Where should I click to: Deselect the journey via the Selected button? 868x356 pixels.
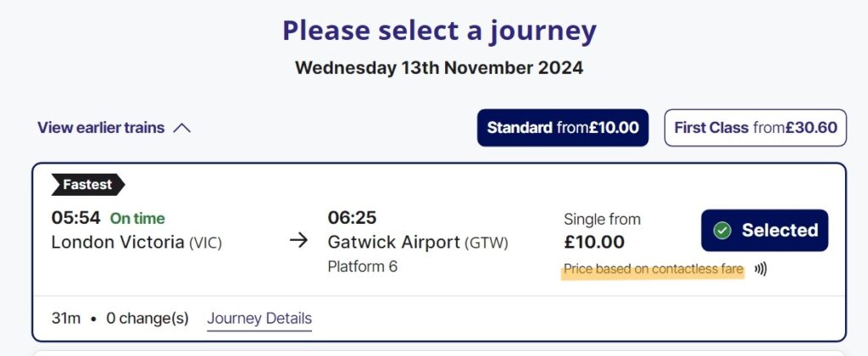pyautogui.click(x=765, y=231)
